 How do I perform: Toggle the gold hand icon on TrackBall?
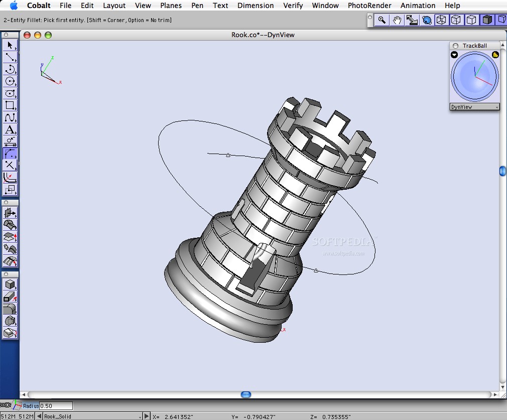click(495, 55)
